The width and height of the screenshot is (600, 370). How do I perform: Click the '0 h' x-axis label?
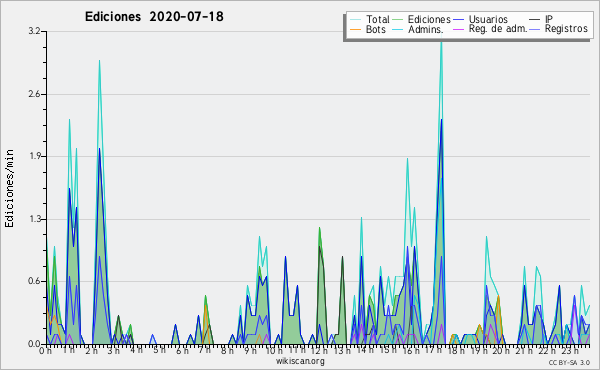(x=45, y=350)
